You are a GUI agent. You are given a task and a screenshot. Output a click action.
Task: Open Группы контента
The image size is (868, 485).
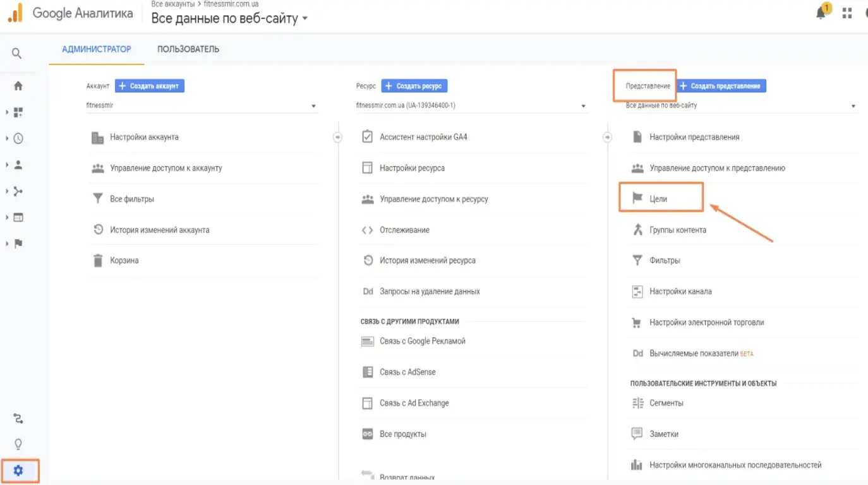point(678,230)
